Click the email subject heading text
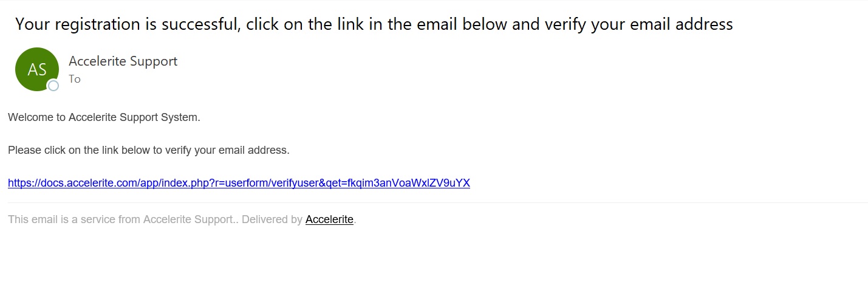 pos(374,24)
